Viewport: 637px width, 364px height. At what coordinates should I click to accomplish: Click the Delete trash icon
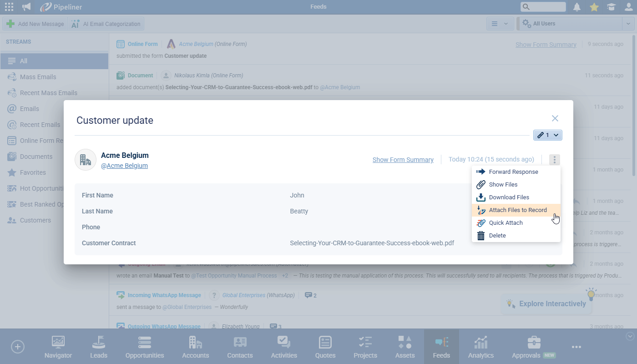pyautogui.click(x=481, y=236)
